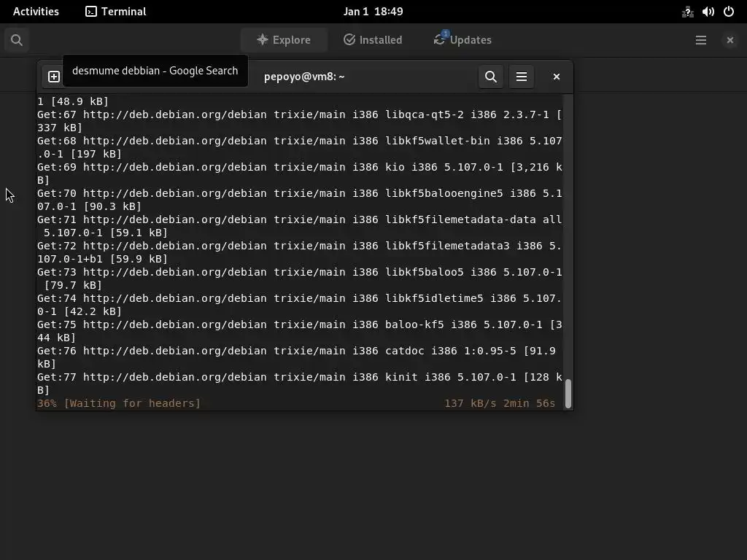Open a new terminal tab
Screen dimensions: 747x560
[54, 77]
